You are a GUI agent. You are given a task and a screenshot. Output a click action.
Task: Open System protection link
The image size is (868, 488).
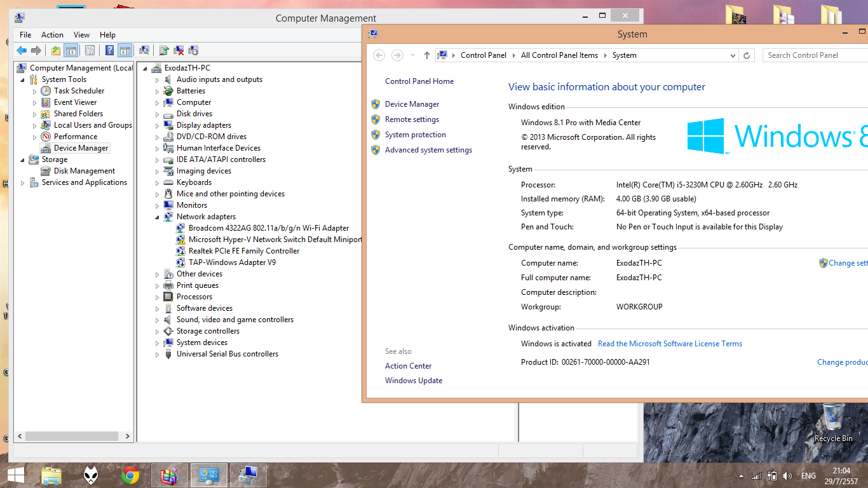pos(416,135)
